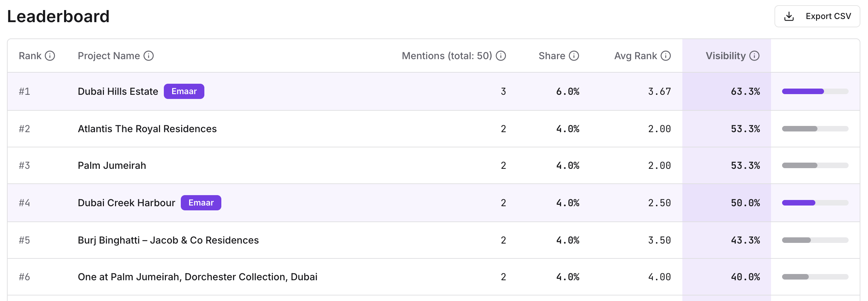Sort table by the Visibility column
Screen dimensions: 868x301
point(726,55)
